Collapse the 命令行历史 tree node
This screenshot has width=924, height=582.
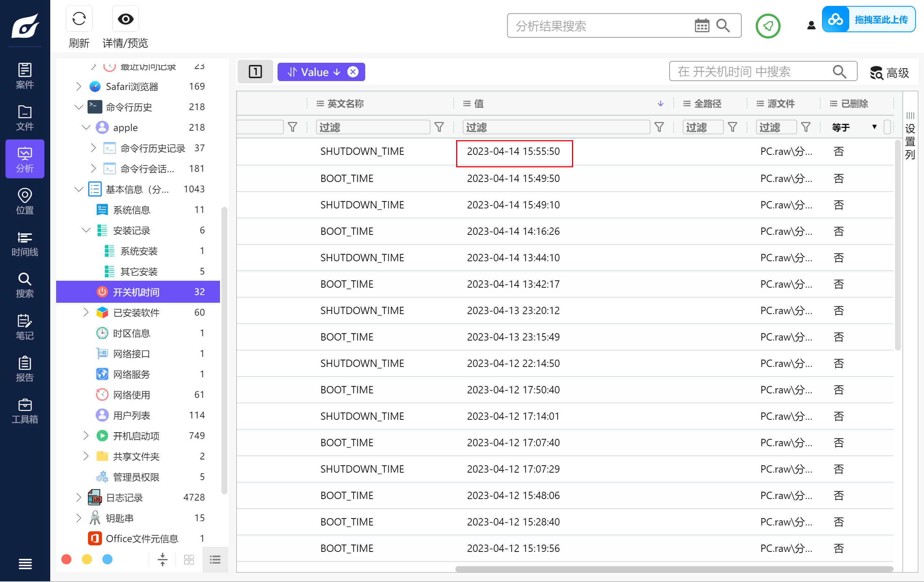pos(79,107)
